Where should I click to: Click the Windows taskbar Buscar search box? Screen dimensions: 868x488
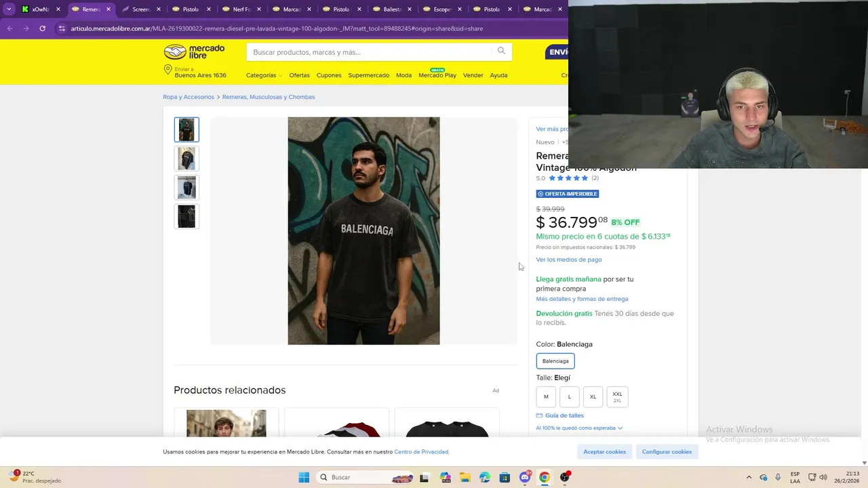(366, 477)
